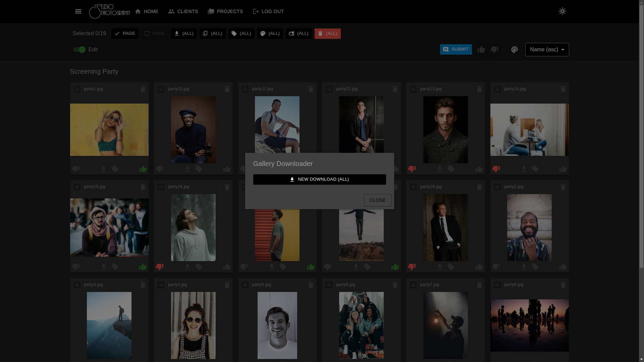Open the party8.jpg sunset thumbnail
This screenshot has height=362, width=644.
[x=529, y=325]
